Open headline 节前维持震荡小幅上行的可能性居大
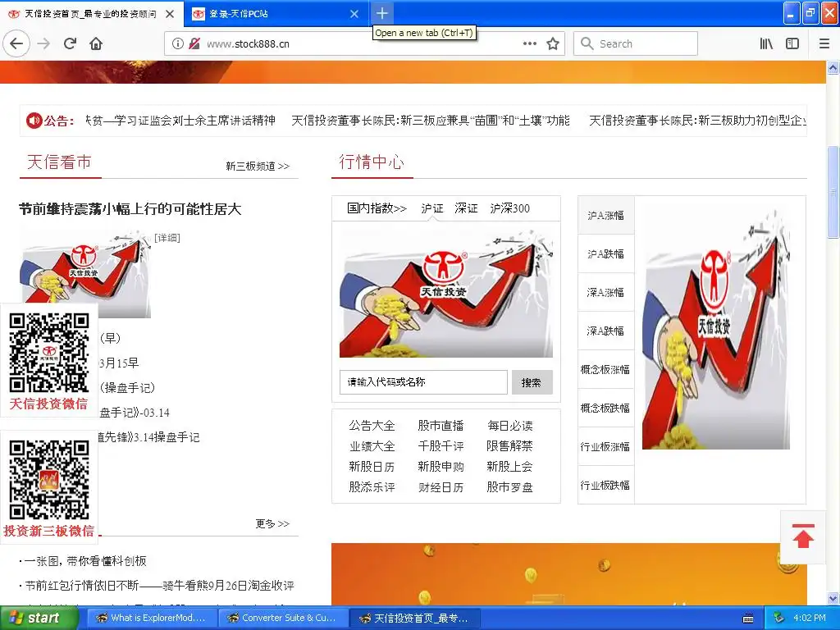The height and width of the screenshot is (630, 840). click(x=130, y=209)
